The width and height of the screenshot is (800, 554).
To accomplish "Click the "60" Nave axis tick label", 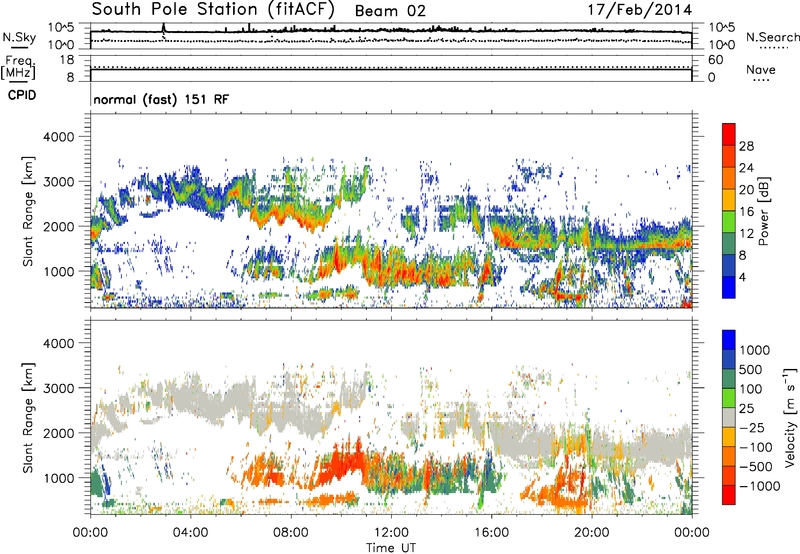I will 716,60.
